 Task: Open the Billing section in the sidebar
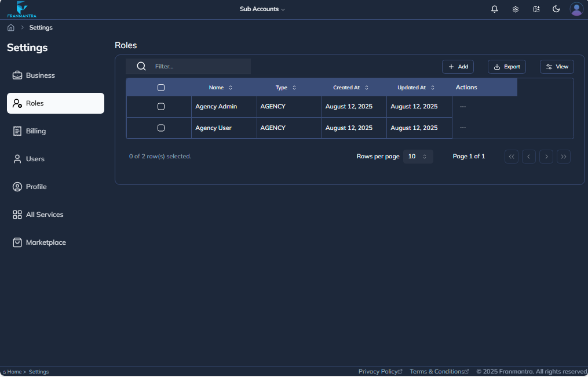pos(36,130)
